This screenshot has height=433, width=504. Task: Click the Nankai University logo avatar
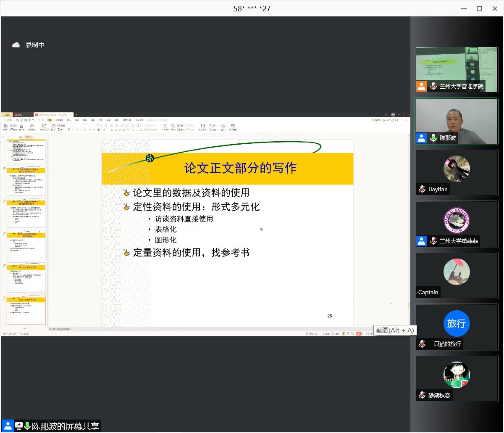click(x=457, y=220)
